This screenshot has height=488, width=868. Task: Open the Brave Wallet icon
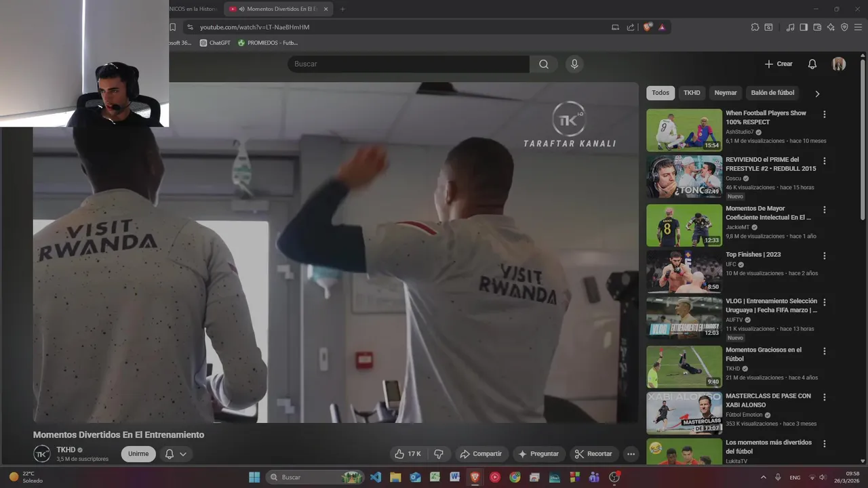pyautogui.click(x=817, y=27)
